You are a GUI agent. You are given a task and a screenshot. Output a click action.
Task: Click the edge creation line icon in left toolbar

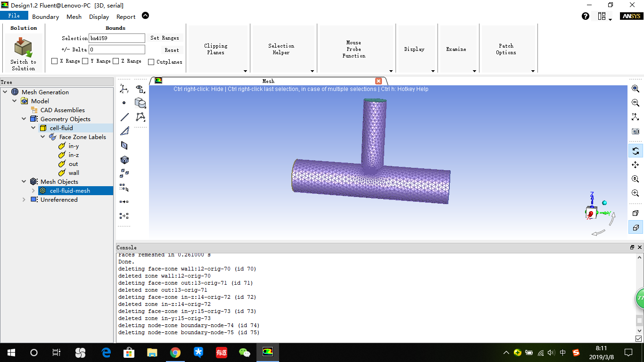(124, 117)
